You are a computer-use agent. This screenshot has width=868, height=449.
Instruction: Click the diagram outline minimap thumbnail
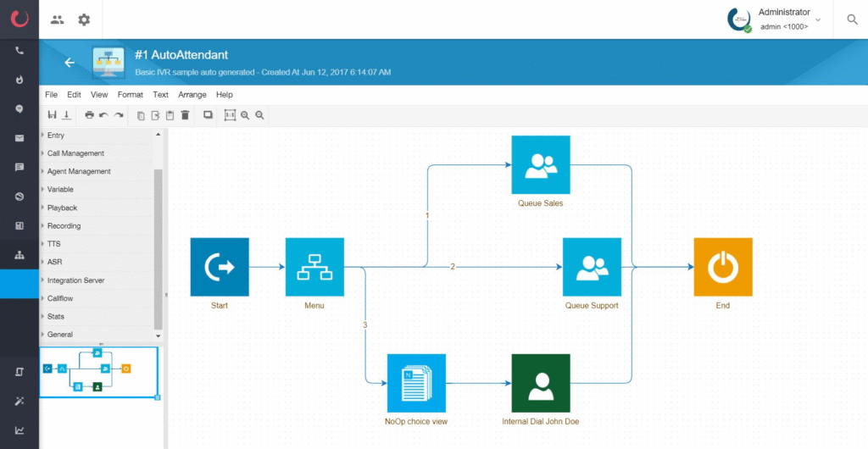coord(98,372)
